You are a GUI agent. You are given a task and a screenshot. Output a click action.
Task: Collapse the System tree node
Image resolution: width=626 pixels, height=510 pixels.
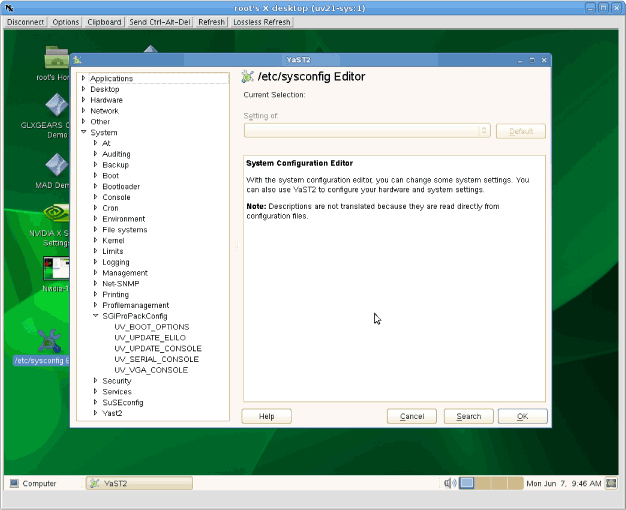(83, 132)
